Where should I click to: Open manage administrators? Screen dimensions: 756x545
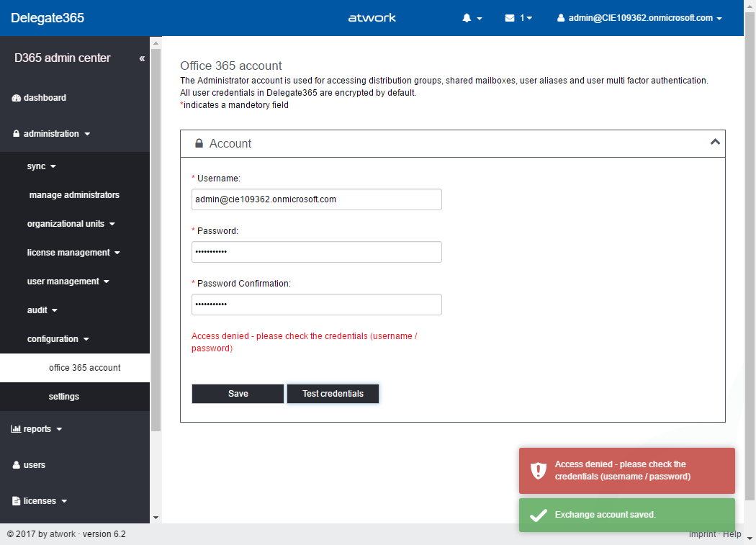tap(74, 195)
